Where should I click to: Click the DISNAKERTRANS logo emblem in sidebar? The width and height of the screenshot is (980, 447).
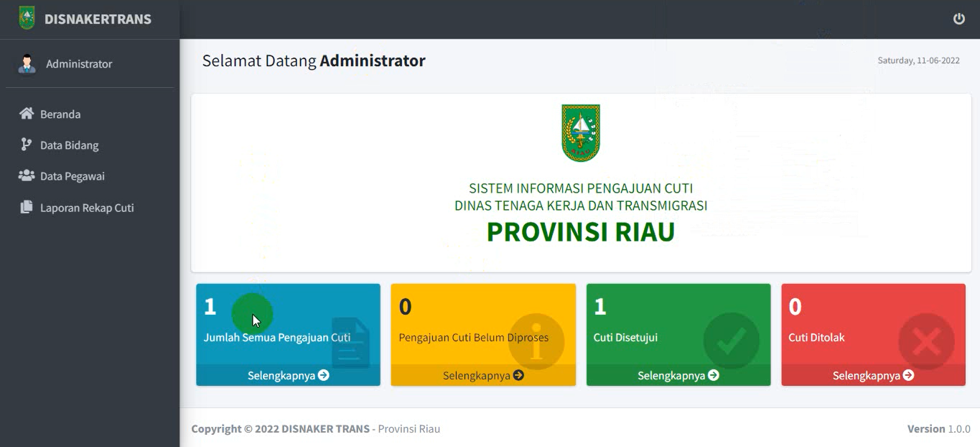[27, 19]
